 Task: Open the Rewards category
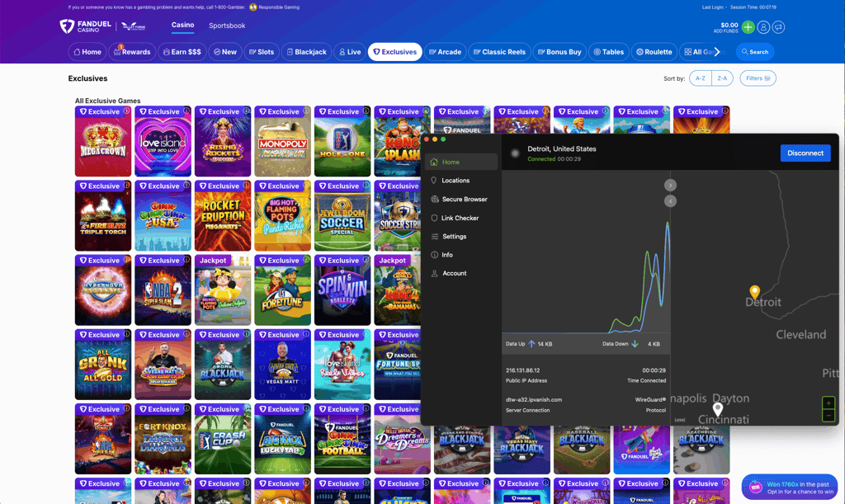tap(132, 52)
